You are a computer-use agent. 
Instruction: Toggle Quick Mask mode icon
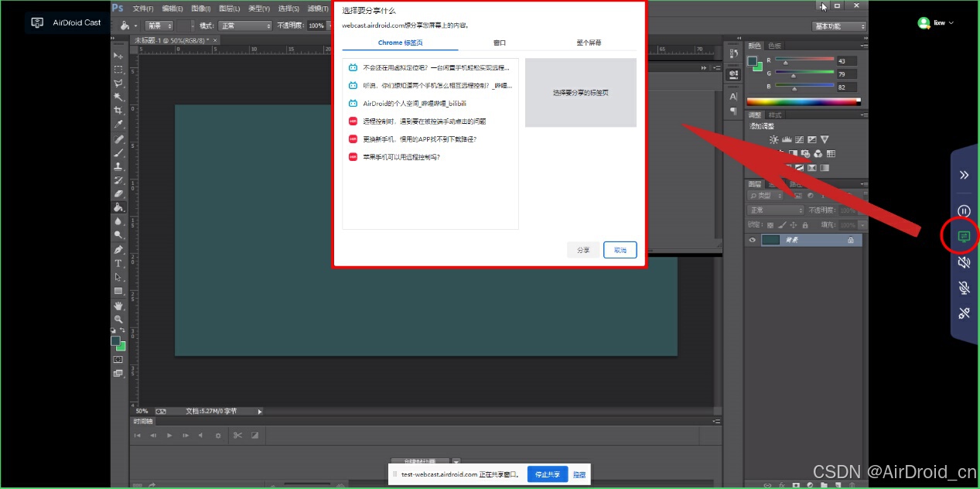click(118, 360)
